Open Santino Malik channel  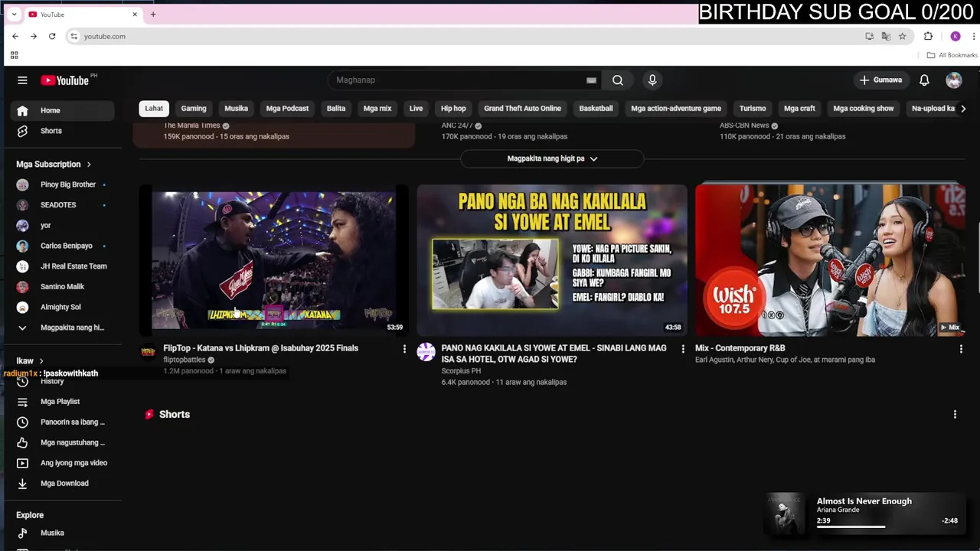click(x=63, y=286)
